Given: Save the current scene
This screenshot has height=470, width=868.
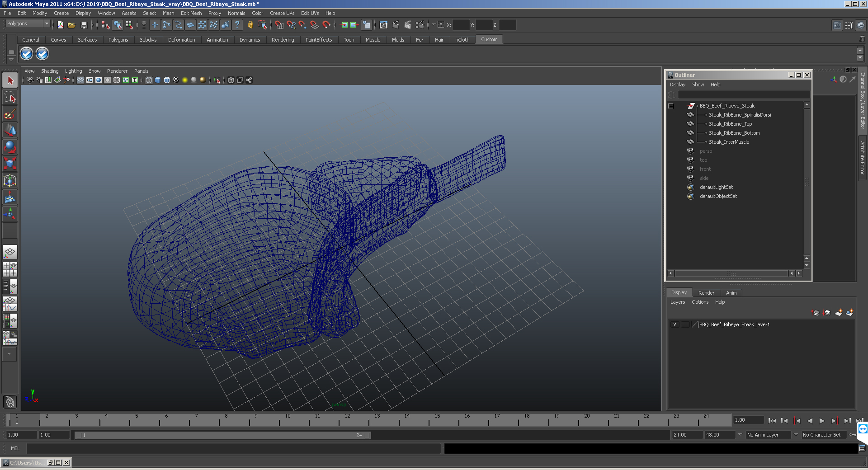Looking at the screenshot, I should 84,25.
